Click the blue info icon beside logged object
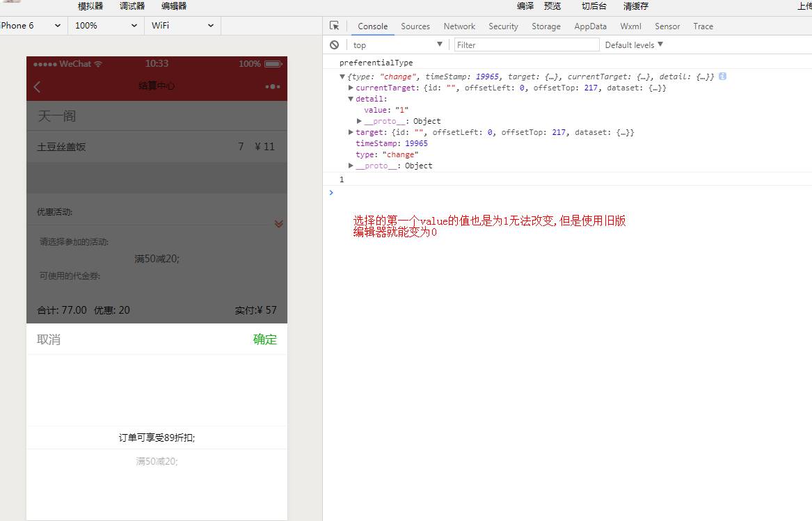Screen dimensions: 812x521 click(x=722, y=77)
